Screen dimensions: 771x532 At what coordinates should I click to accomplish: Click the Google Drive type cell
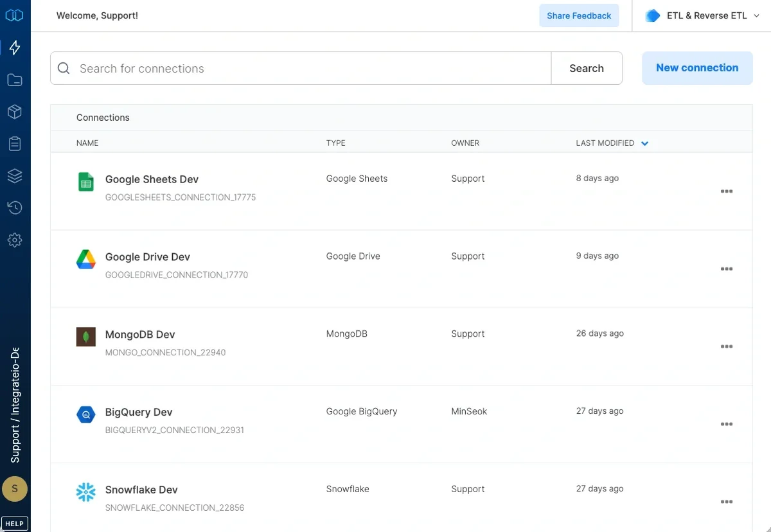(x=353, y=256)
